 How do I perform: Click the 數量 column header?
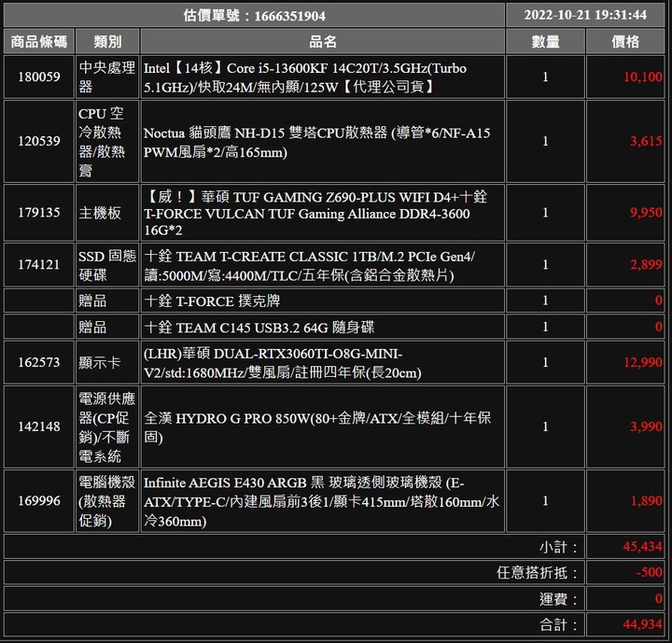click(x=546, y=42)
